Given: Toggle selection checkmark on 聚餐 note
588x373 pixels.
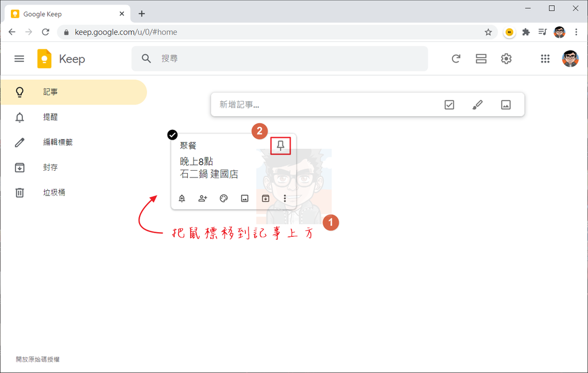Looking at the screenshot, I should coord(172,134).
